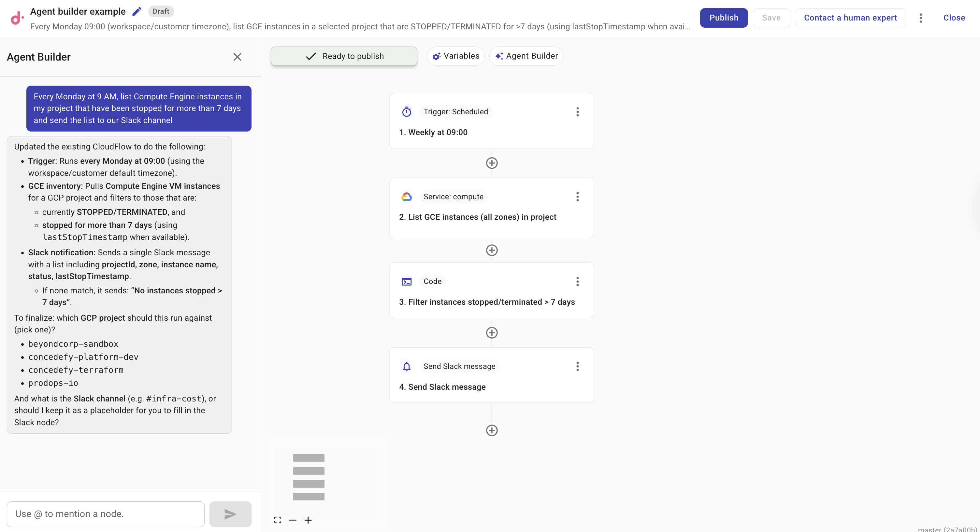This screenshot has width=980, height=532.
Task: Select the Google Cloud compute icon on node 2
Action: 406,196
